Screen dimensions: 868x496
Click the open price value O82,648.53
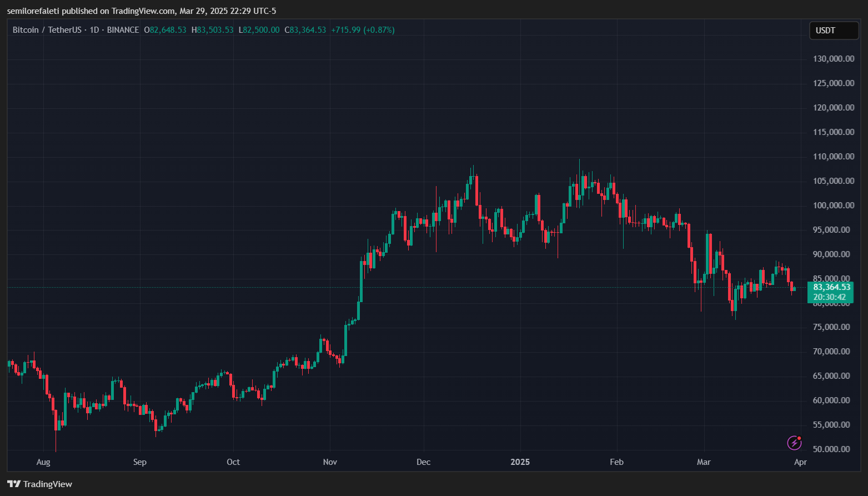click(x=165, y=29)
